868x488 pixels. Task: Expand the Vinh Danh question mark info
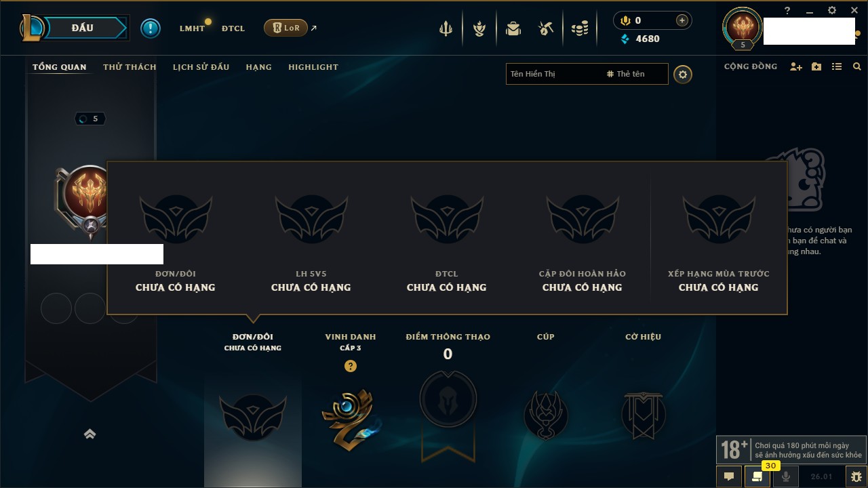(350, 366)
